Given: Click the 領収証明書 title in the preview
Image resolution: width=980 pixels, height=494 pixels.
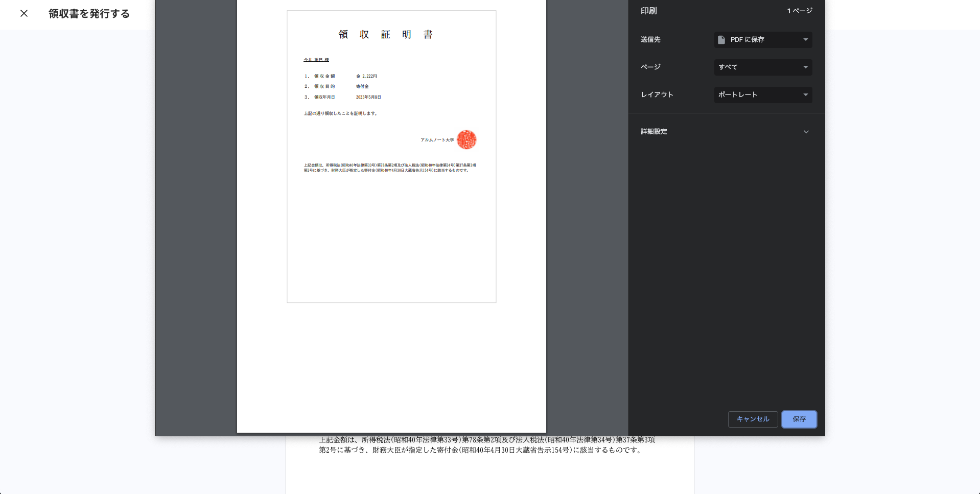Looking at the screenshot, I should 386,34.
